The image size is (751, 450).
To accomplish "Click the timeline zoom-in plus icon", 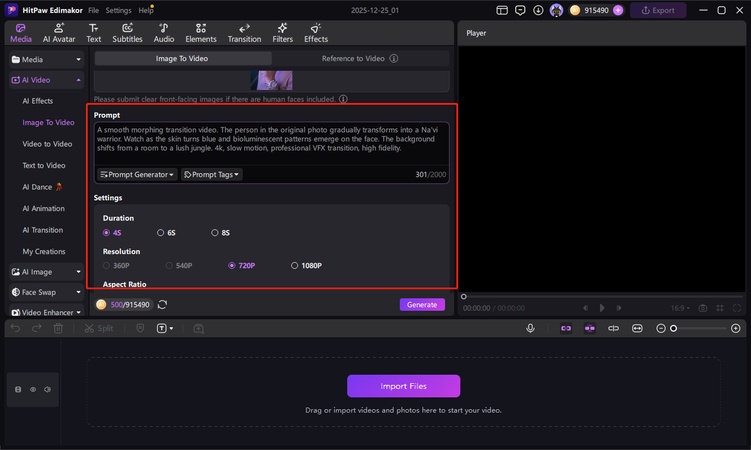I will coord(737,328).
